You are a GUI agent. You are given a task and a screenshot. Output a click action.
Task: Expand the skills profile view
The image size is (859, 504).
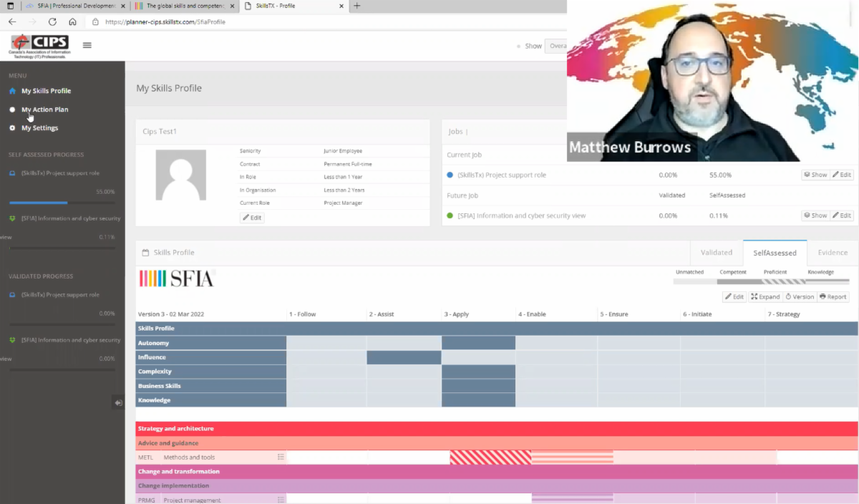(x=765, y=296)
